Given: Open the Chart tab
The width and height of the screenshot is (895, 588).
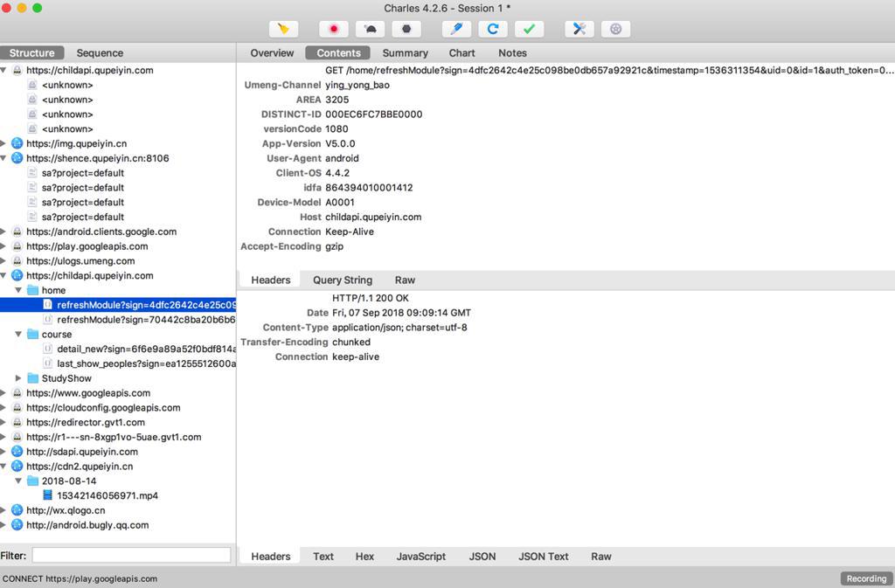Looking at the screenshot, I should pyautogui.click(x=461, y=53).
